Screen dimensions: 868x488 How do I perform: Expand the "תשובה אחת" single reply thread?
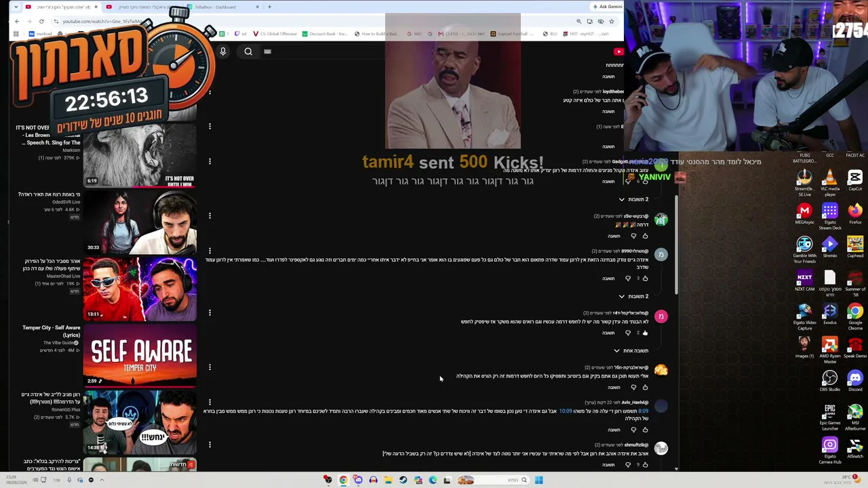tap(631, 350)
